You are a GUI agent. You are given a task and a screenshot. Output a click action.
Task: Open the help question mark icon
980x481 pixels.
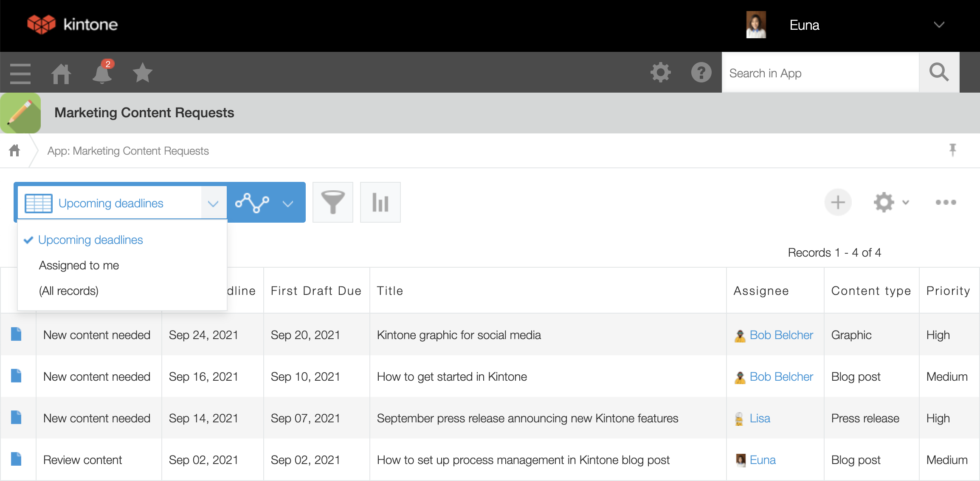click(701, 73)
